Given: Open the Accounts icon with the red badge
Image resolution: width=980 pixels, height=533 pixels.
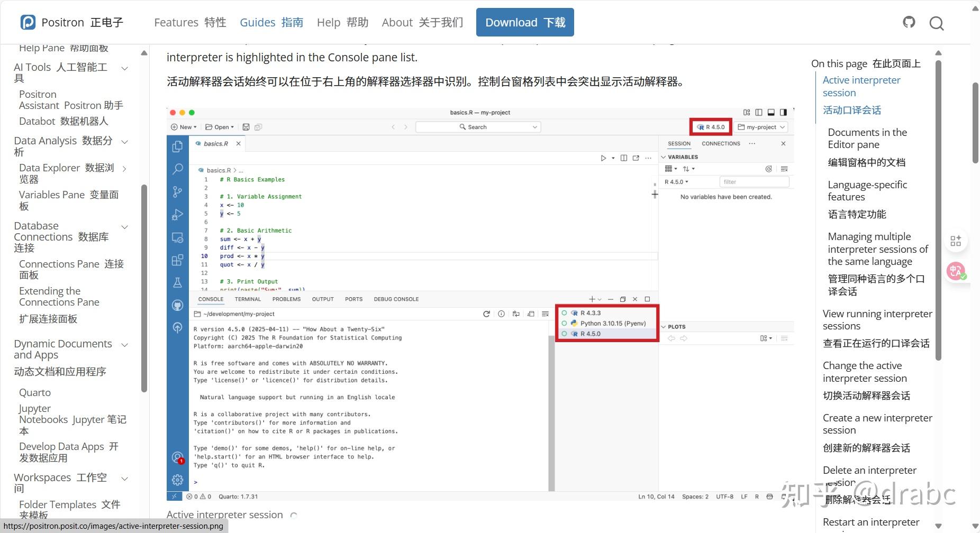Looking at the screenshot, I should click(x=178, y=457).
